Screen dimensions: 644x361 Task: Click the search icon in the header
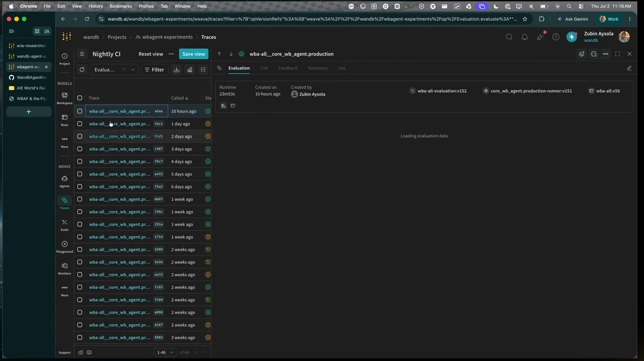click(509, 37)
